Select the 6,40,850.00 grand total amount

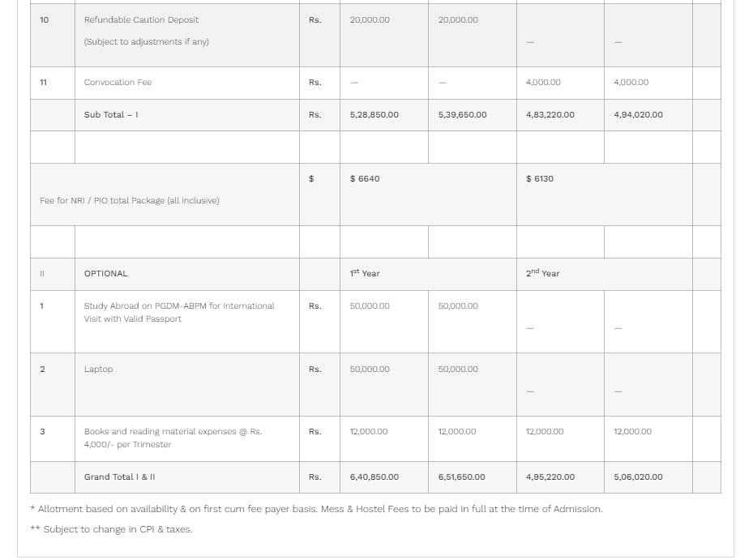point(374,477)
